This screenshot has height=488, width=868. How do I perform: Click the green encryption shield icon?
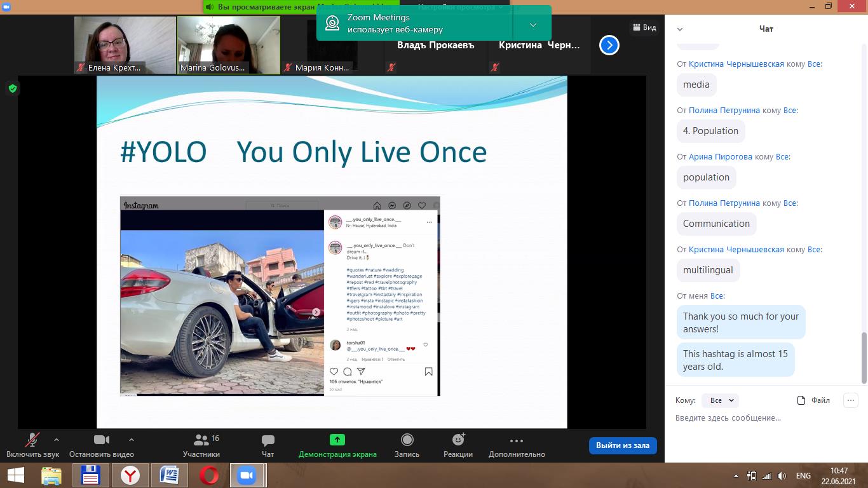point(12,88)
